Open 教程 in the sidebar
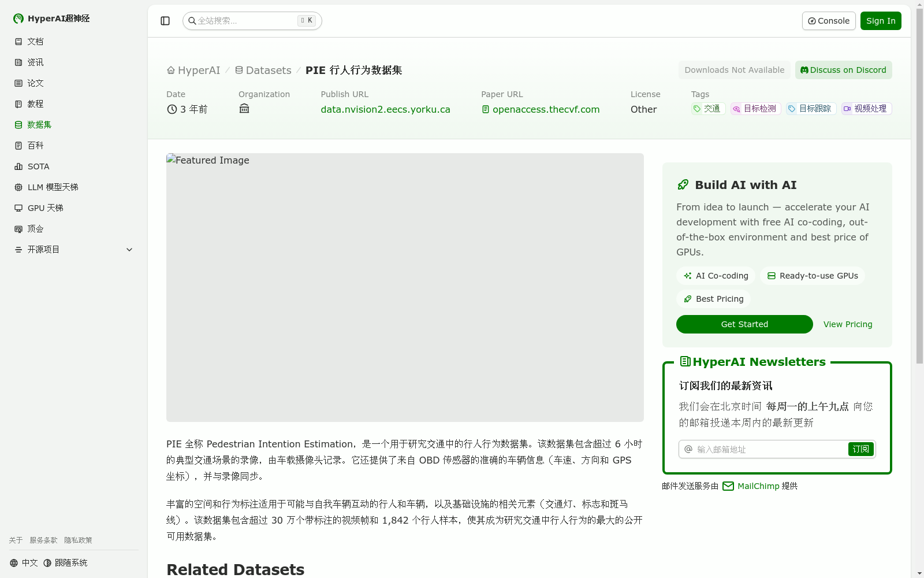This screenshot has width=924, height=578. [74, 104]
